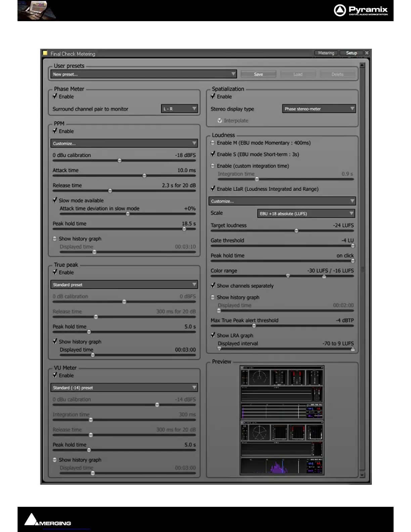The image size is (411, 532).
Task: Open the User presets dropdown
Action: (144, 74)
